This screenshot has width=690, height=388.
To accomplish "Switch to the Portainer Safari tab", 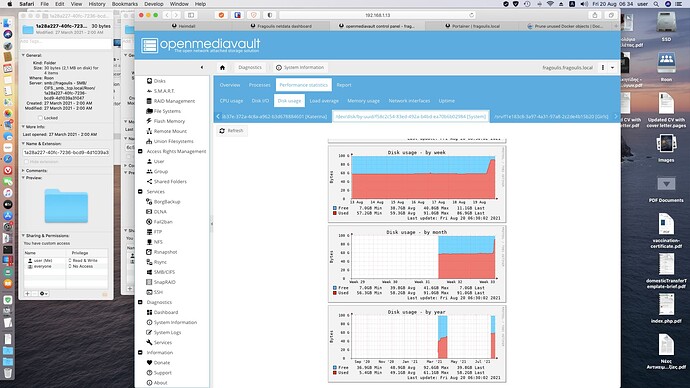I will point(472,26).
